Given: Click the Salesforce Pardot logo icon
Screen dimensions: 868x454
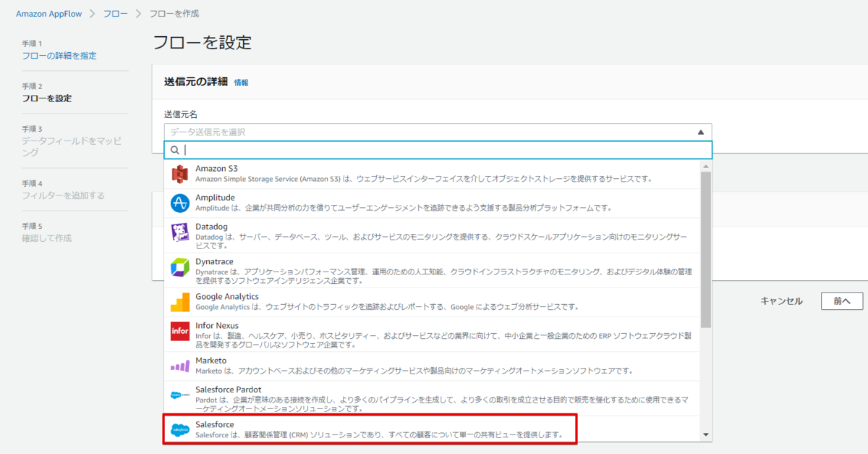Looking at the screenshot, I should (179, 395).
